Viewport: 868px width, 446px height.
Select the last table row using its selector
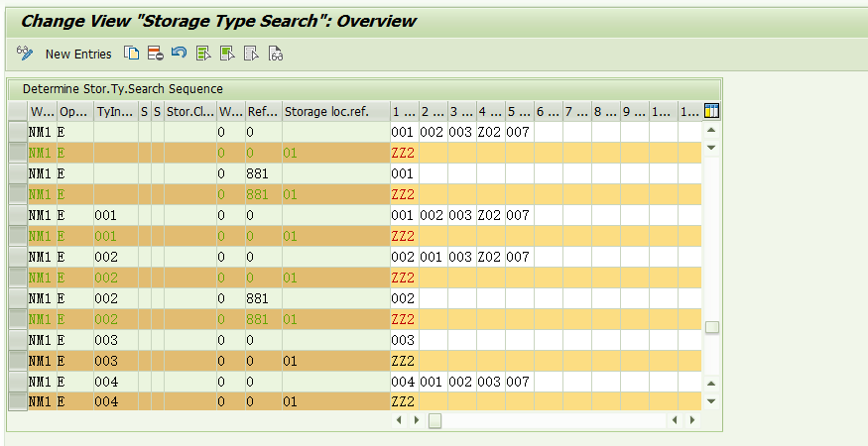pos(17,402)
